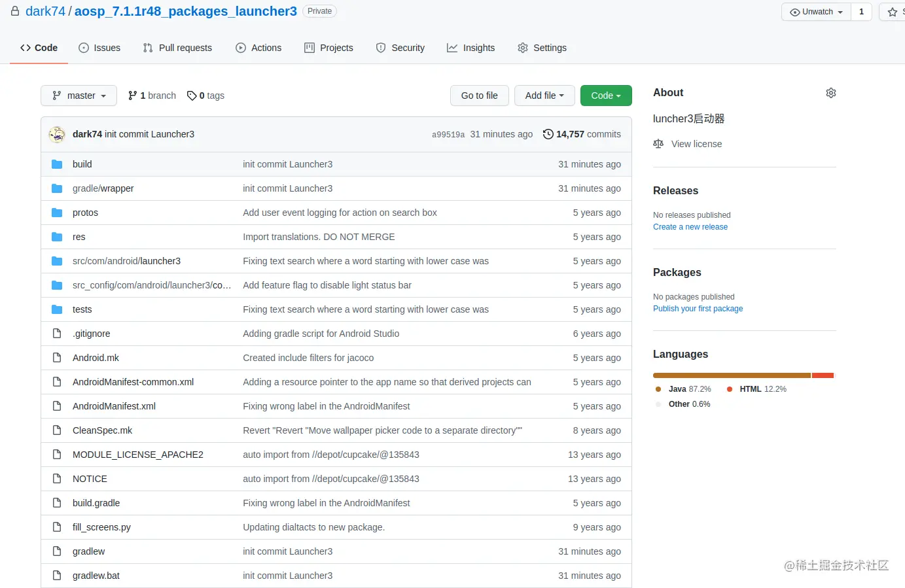
Task: View the Insights tab
Action: click(471, 48)
